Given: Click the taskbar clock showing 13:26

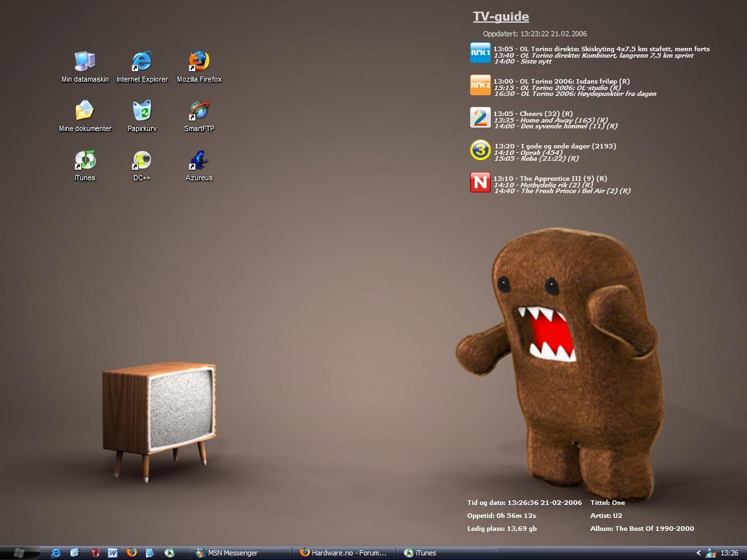Looking at the screenshot, I should (729, 553).
